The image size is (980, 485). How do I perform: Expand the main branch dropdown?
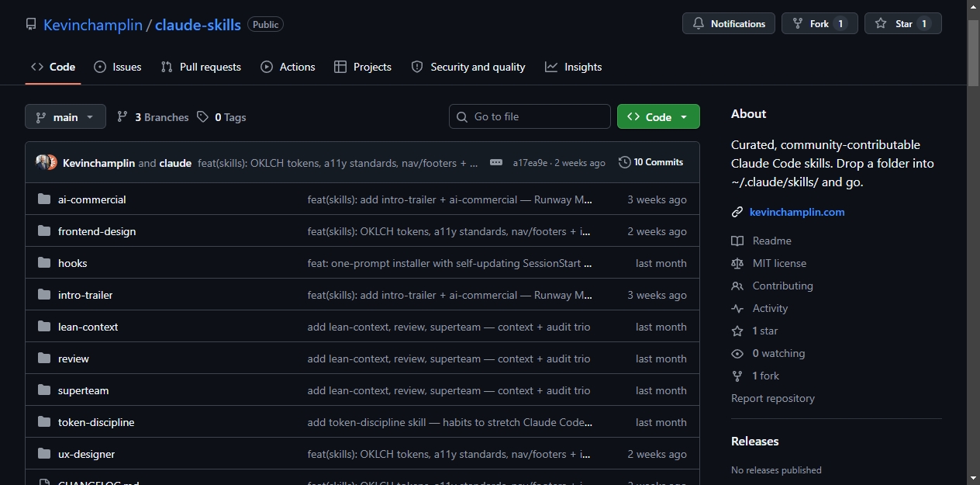pyautogui.click(x=65, y=117)
